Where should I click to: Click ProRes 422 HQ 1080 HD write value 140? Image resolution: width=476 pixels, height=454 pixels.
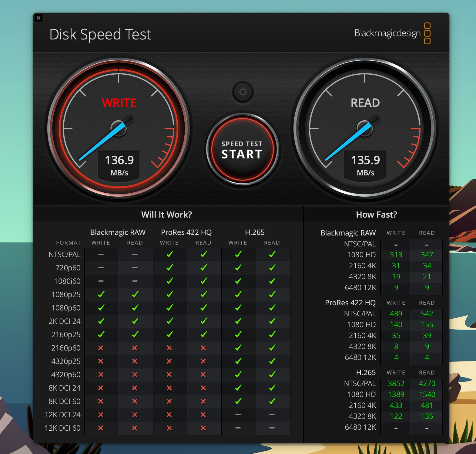396,325
